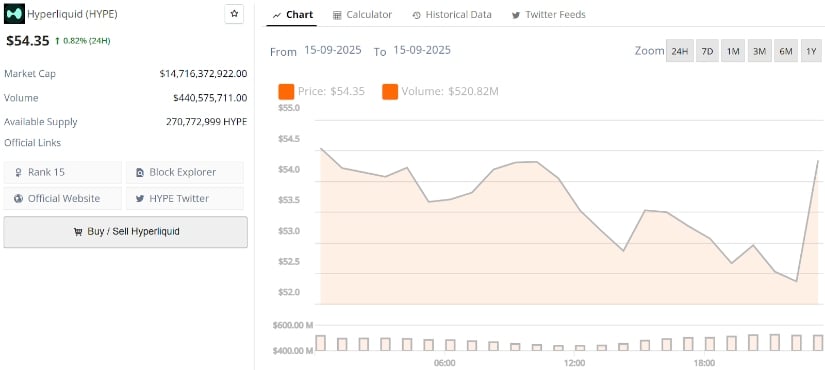Click the 18:00 time axis label
This screenshot has width=825, height=370.
[x=704, y=363]
